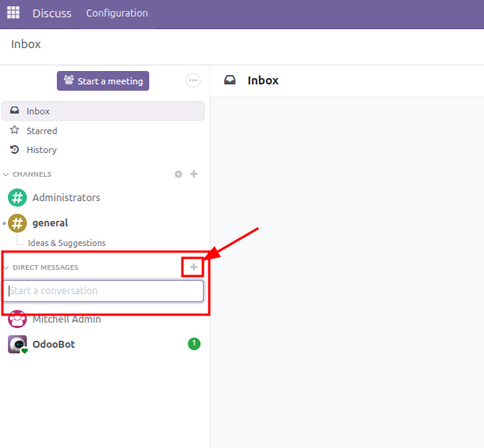Click the Start a meeting button
This screenshot has width=484, height=448.
[103, 80]
